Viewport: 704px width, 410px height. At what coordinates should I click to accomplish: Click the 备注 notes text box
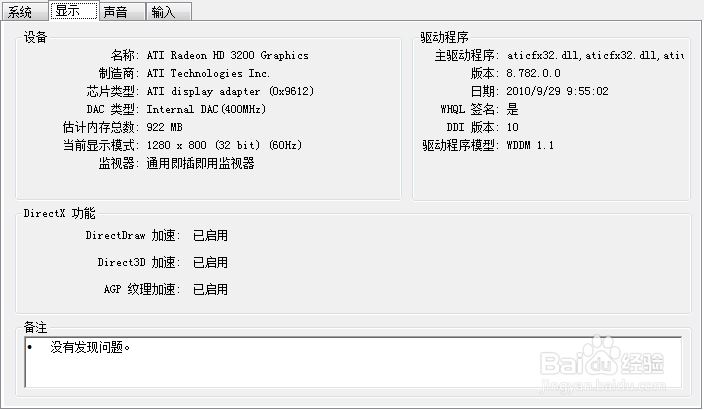coord(353,362)
